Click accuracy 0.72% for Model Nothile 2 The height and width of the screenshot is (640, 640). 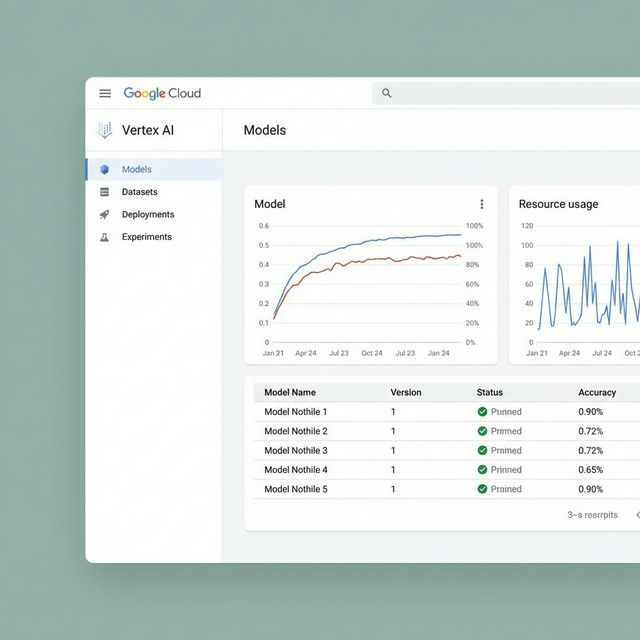click(591, 431)
